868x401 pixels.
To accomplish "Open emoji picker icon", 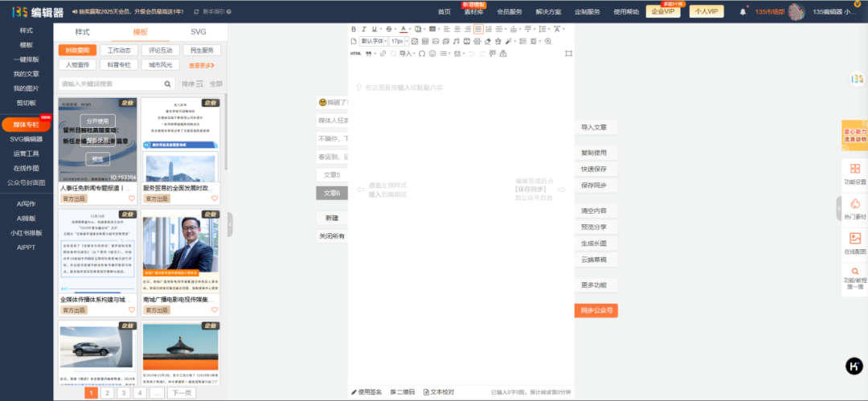I will [x=432, y=53].
